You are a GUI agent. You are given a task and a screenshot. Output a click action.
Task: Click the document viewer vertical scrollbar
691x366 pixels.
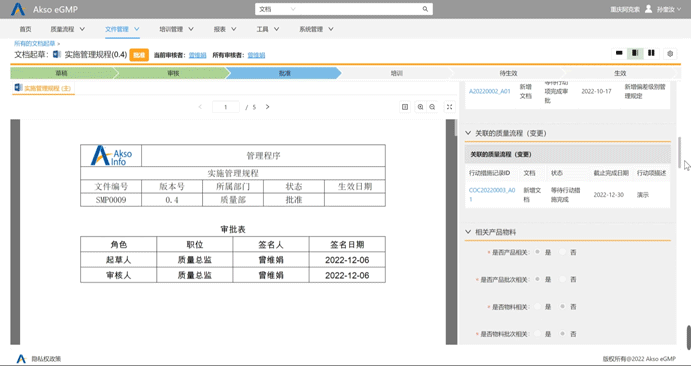point(456,128)
